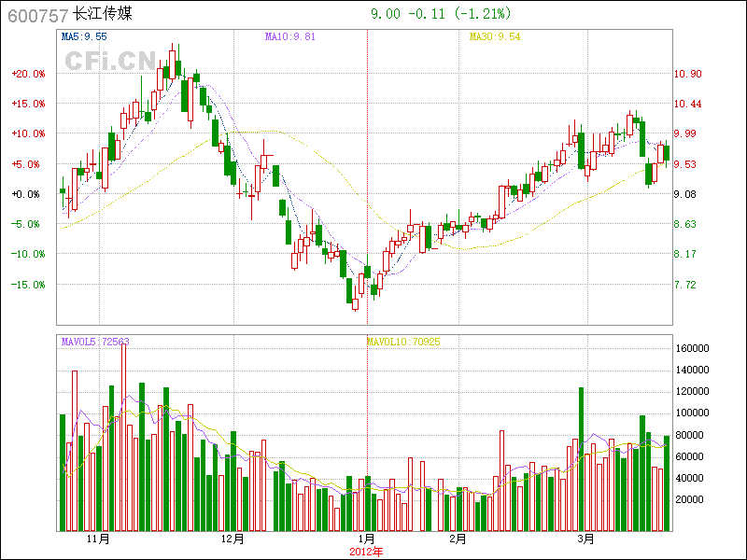Select the MA5:9.55 indicator label
Screen dimensions: 747x560
(84, 36)
